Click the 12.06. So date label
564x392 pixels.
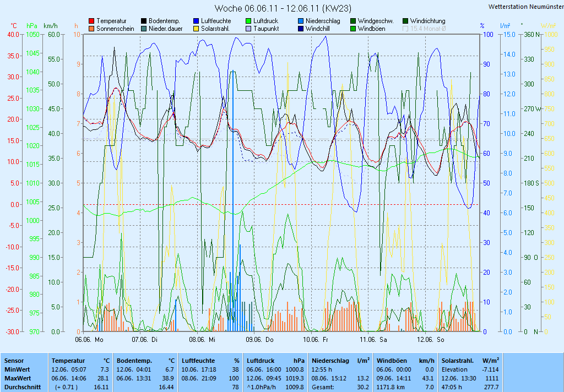click(431, 340)
